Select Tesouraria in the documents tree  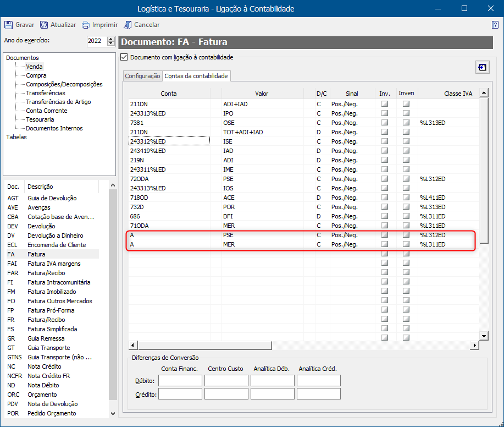pos(40,119)
